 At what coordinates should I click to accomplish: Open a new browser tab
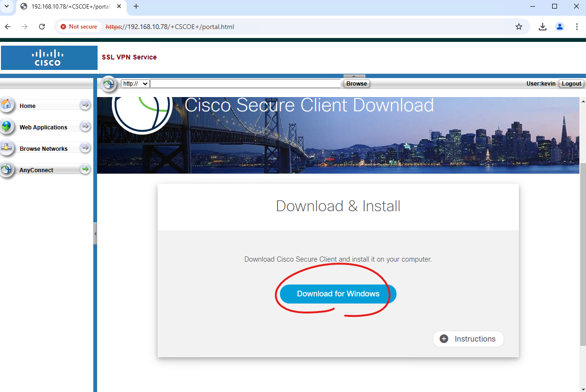pyautogui.click(x=136, y=6)
